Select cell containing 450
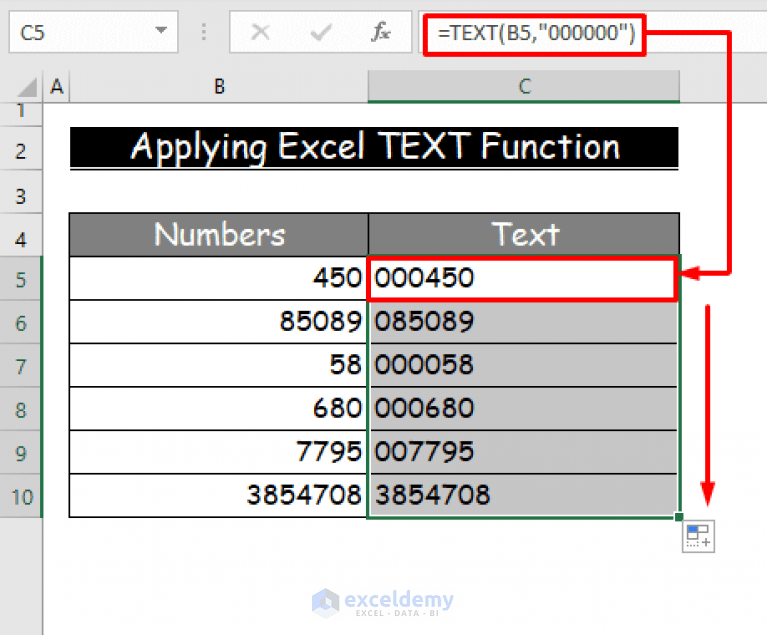Image resolution: width=767 pixels, height=635 pixels. click(x=219, y=278)
